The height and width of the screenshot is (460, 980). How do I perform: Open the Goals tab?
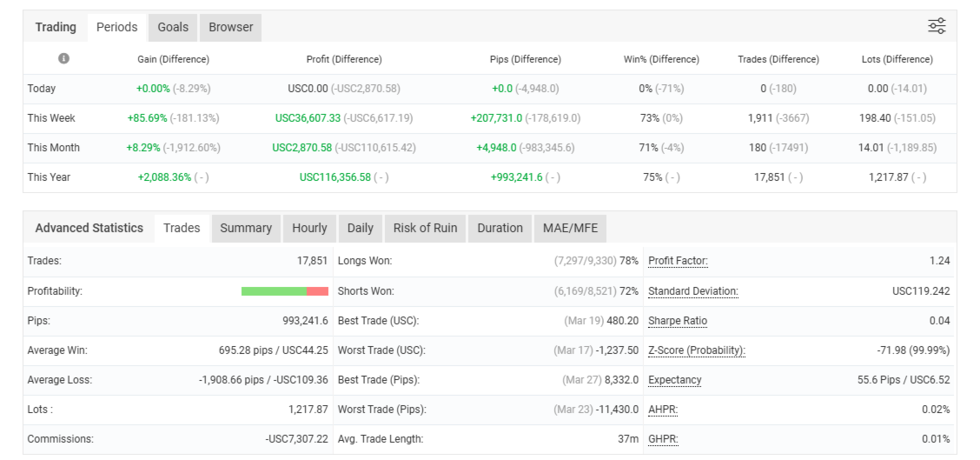[173, 27]
